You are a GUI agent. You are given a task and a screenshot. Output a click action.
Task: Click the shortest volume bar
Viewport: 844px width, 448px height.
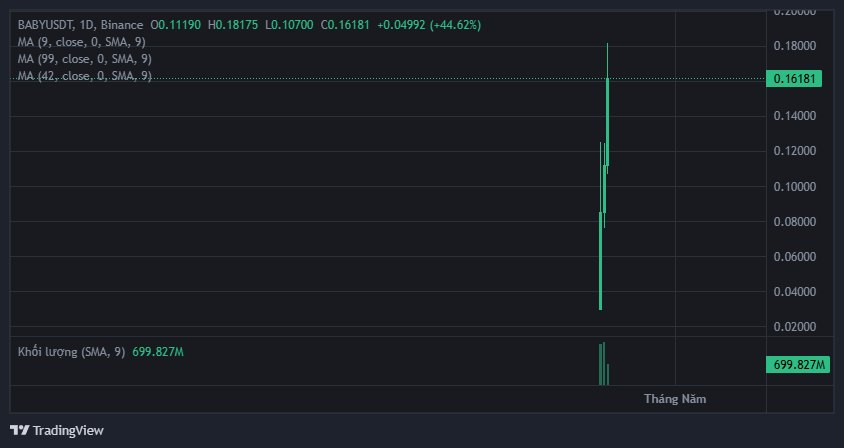(608, 374)
